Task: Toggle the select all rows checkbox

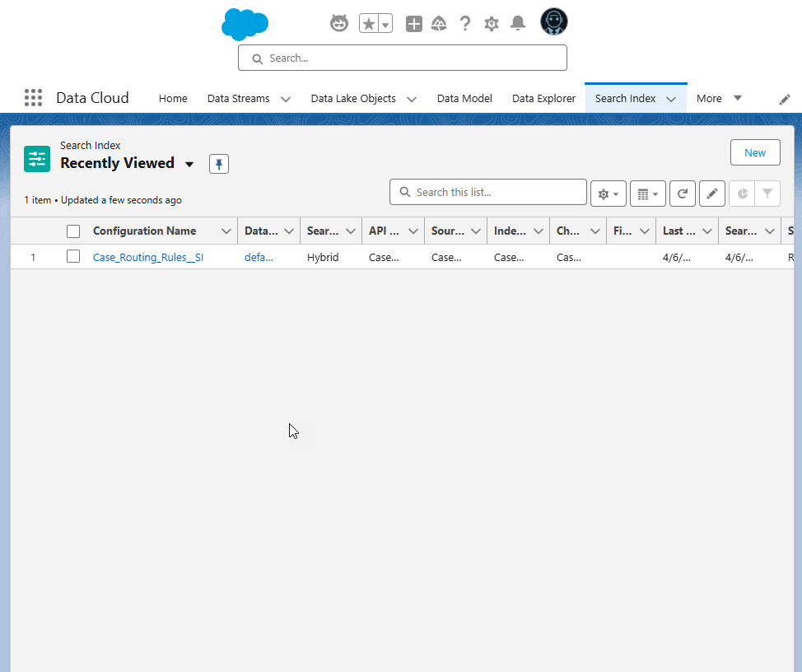Action: click(x=73, y=231)
